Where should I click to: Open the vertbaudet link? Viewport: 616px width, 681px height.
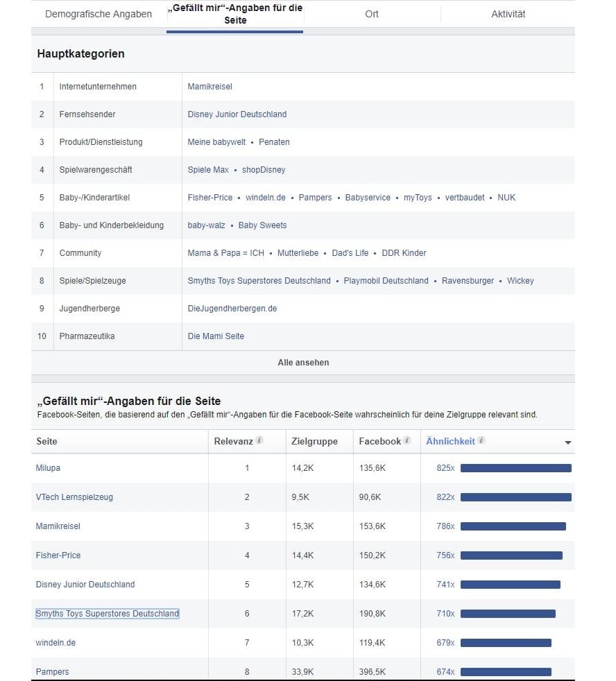(x=465, y=198)
